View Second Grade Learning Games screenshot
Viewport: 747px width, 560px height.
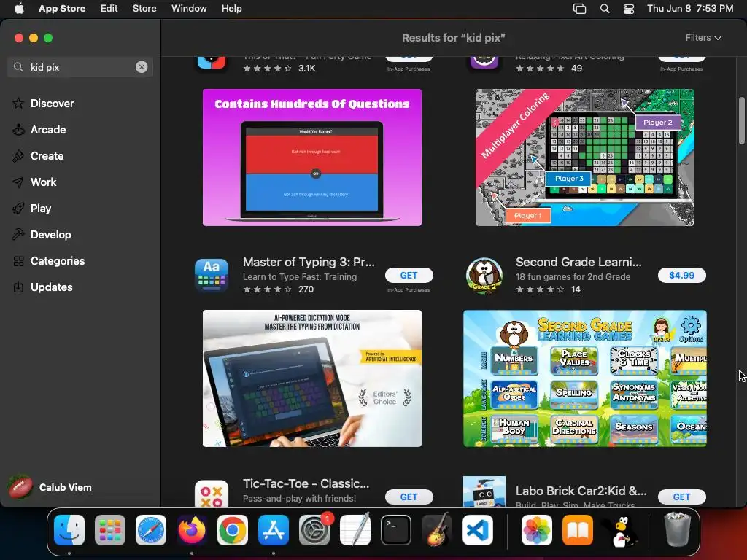pyautogui.click(x=584, y=378)
